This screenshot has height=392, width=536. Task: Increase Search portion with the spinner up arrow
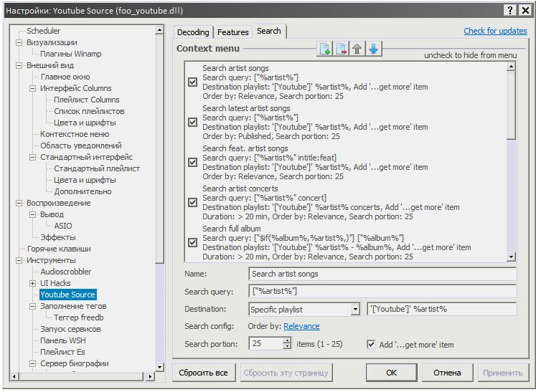tap(287, 340)
